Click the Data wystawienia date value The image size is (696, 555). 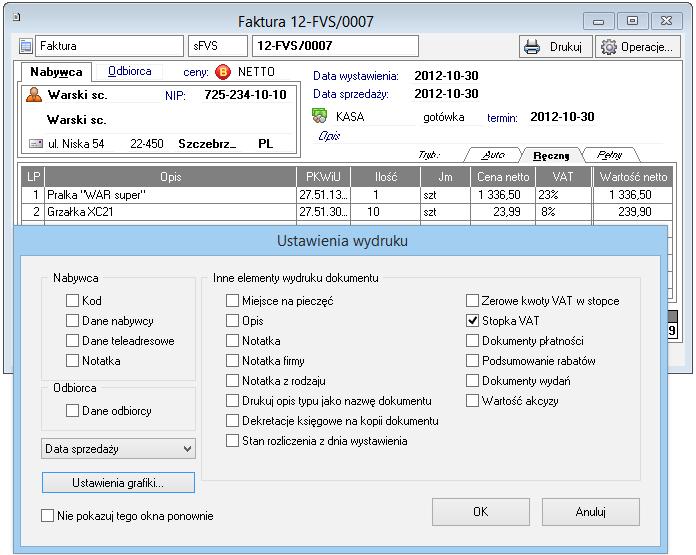(x=446, y=76)
